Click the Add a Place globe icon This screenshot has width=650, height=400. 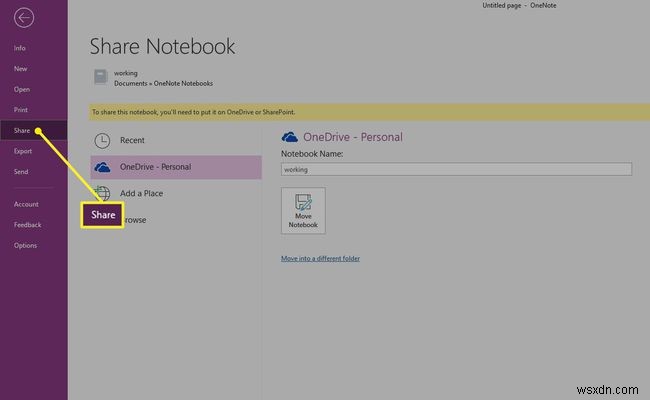tap(102, 193)
